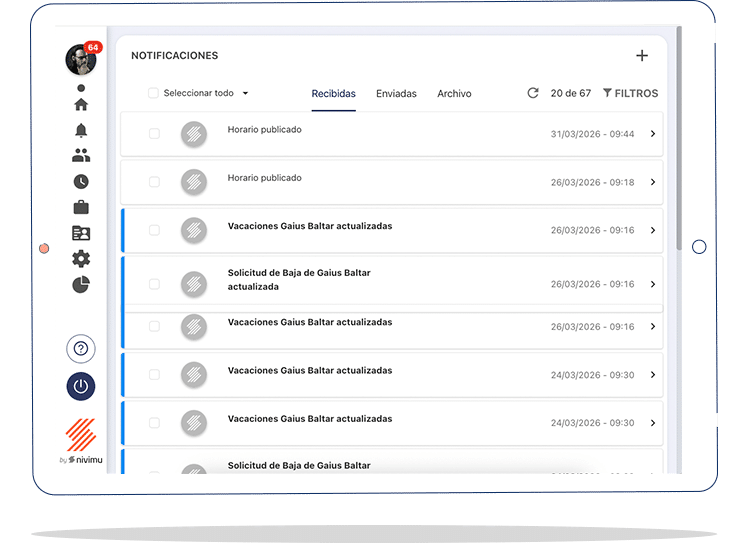Image resolution: width=750 pixels, height=543 pixels.
Task: Click the NOTIFICACIONES heading
Action: [x=175, y=55]
